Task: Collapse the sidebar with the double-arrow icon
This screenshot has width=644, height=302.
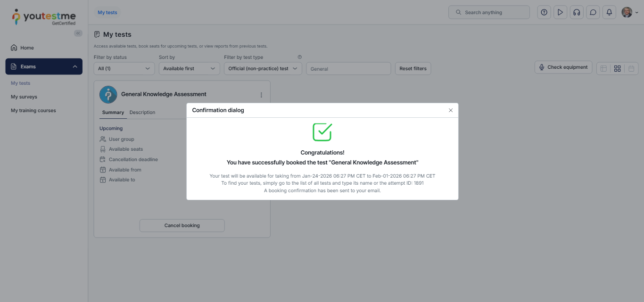Action: coord(78,33)
